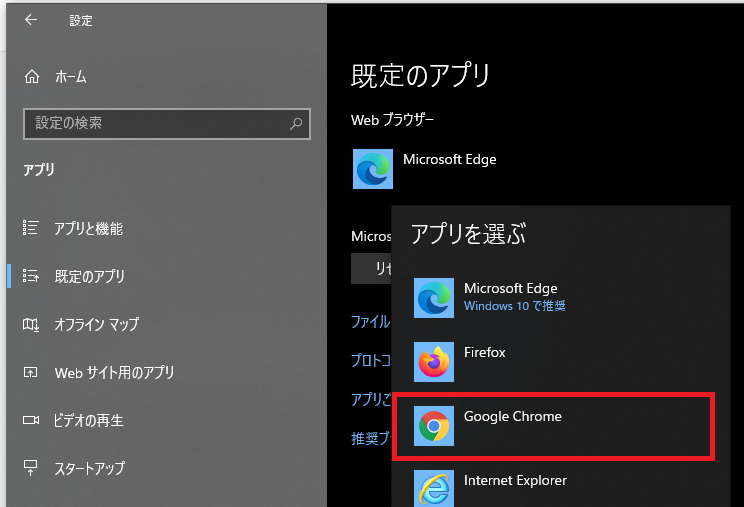Viewport: 744px width, 507px height.
Task: Select the Google Chrome label in the list
Action: point(512,416)
